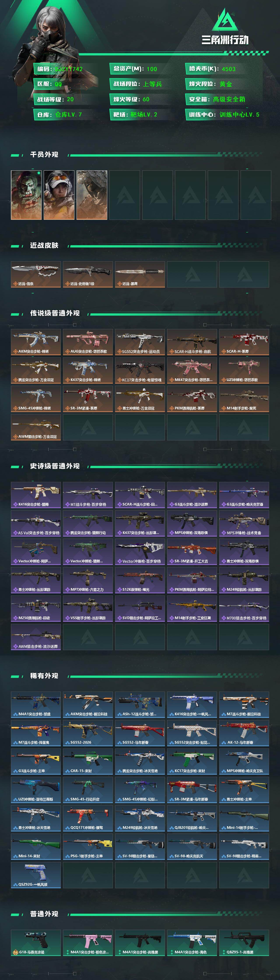Screen dimensions: 280x980
Task: Select AKM突击步枪-锦绣 legendary skin
Action: tap(36, 342)
